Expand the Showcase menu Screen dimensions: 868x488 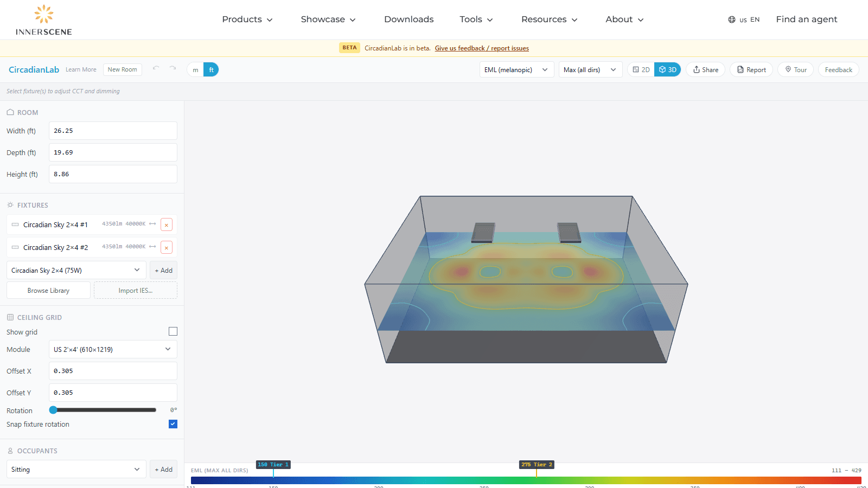pyautogui.click(x=328, y=20)
